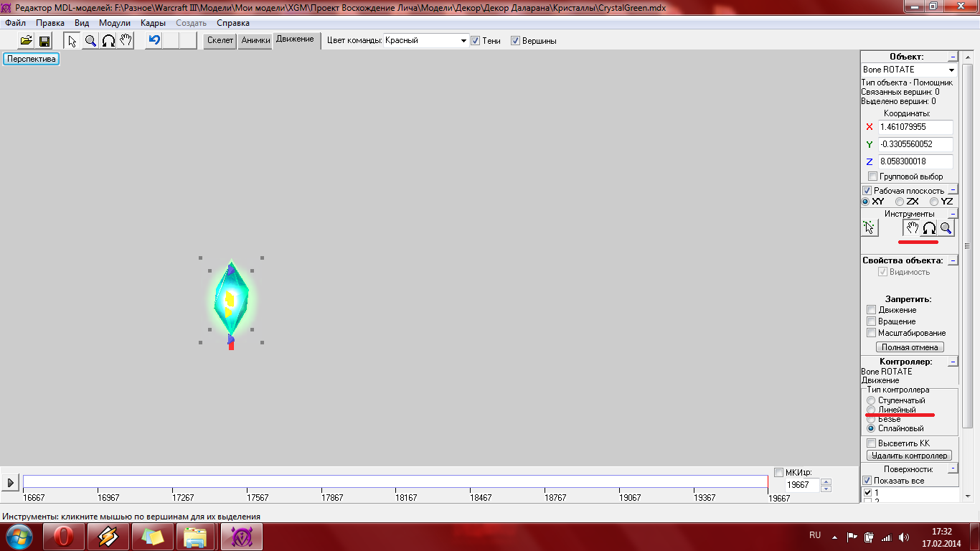Open network status in system tray
This screenshot has width=980, height=551.
pos(886,537)
